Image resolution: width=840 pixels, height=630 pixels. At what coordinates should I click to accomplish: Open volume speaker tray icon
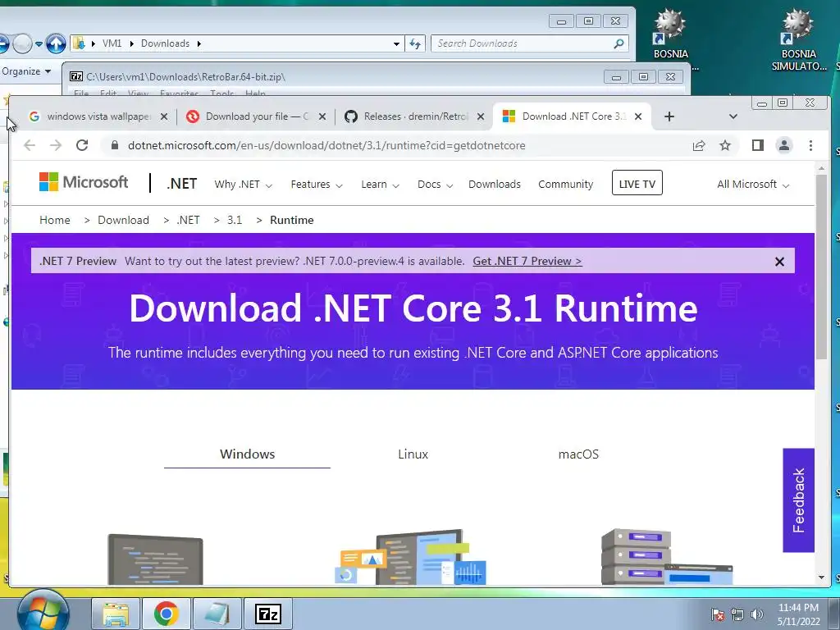[x=757, y=614]
